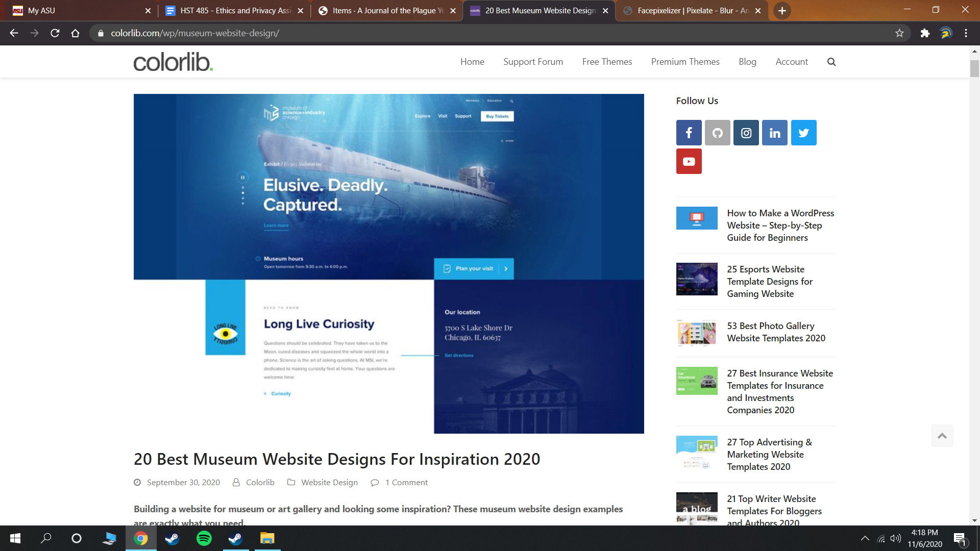The width and height of the screenshot is (980, 551).
Task: Open Colorlib's Facebook page icon
Action: coord(689,133)
